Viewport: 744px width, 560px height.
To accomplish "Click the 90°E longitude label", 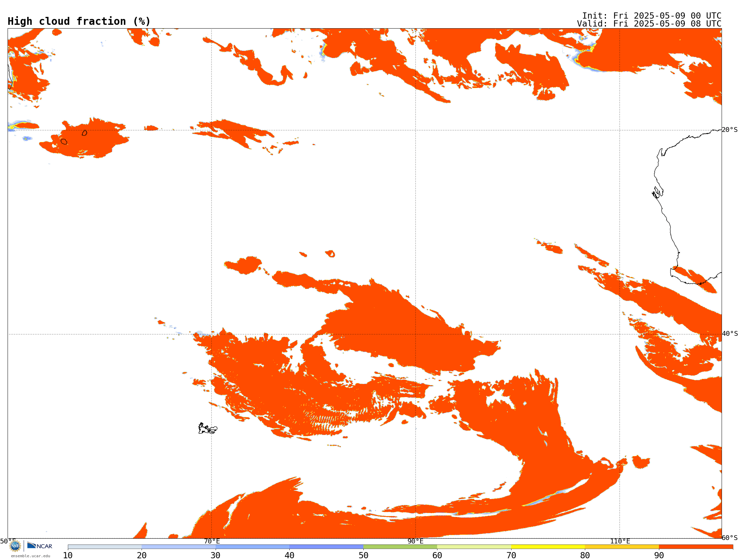I will [415, 541].
